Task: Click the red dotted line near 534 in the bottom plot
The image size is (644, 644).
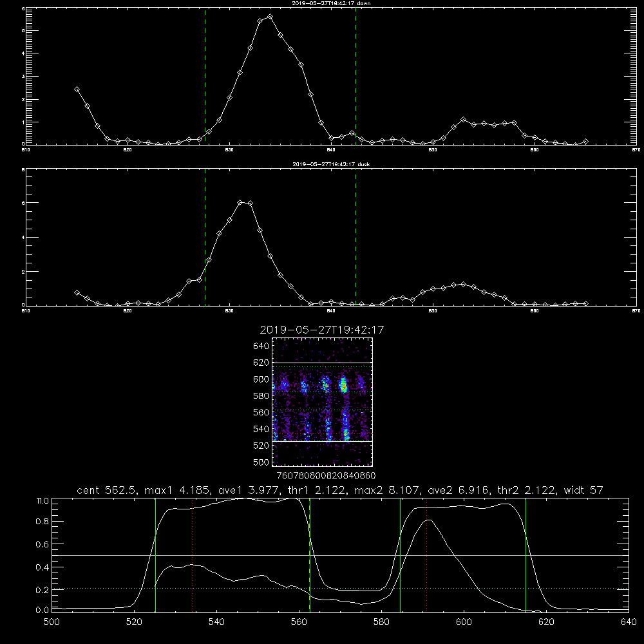Action: point(192,554)
